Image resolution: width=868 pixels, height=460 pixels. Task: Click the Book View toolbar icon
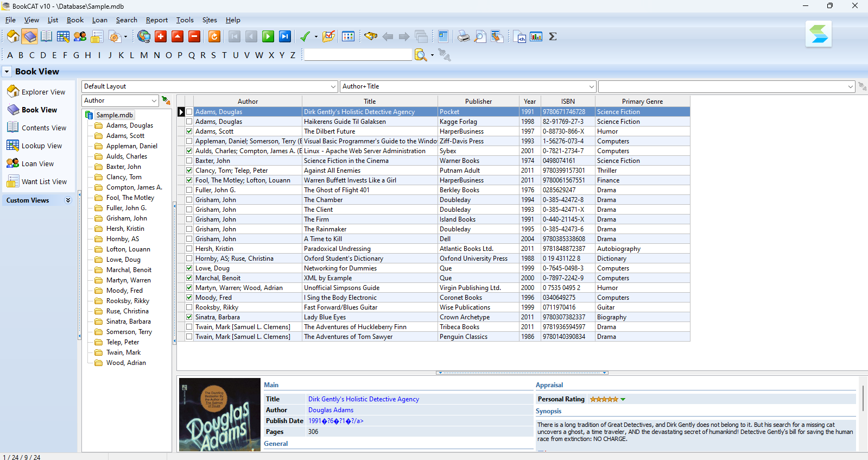pos(30,36)
